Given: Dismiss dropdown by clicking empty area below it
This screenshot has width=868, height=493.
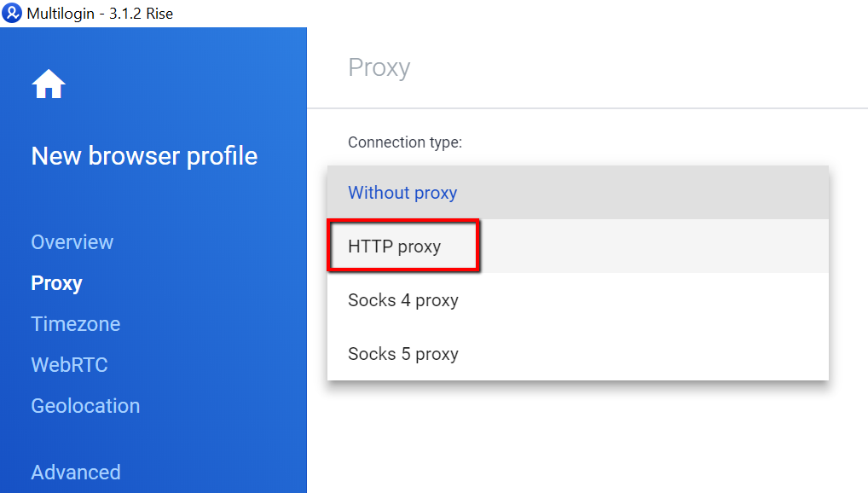Looking at the screenshot, I should pyautogui.click(x=587, y=438).
